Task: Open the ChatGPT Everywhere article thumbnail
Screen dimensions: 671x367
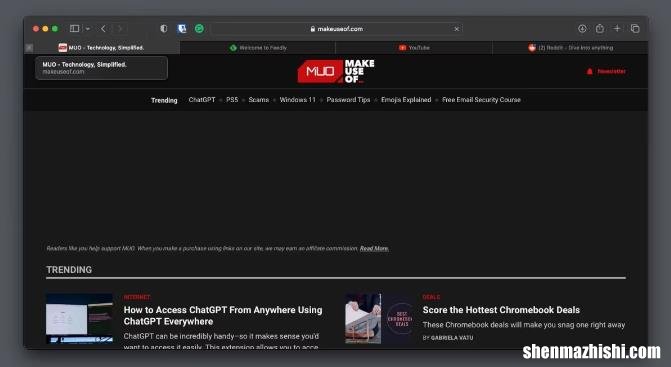Action: tap(80, 318)
